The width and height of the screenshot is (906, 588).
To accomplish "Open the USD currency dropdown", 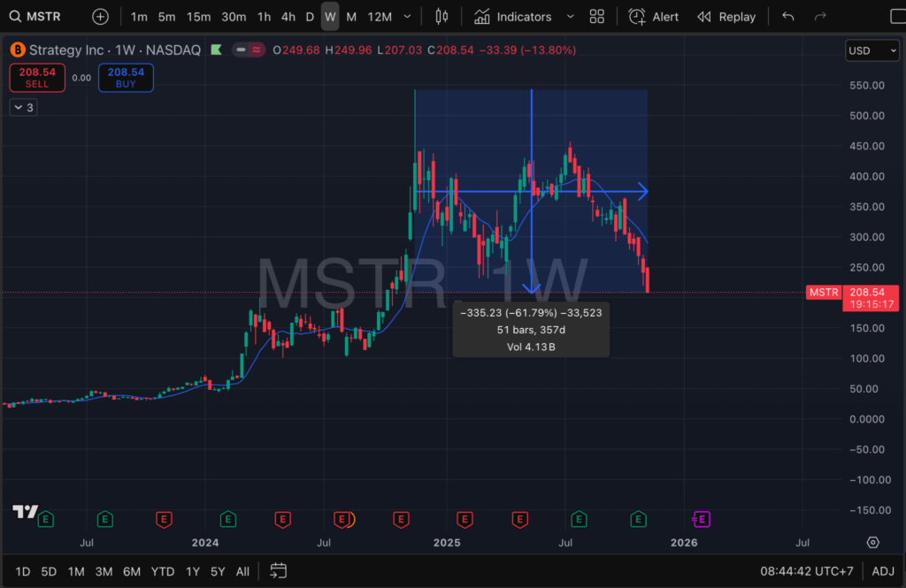I will coord(872,50).
